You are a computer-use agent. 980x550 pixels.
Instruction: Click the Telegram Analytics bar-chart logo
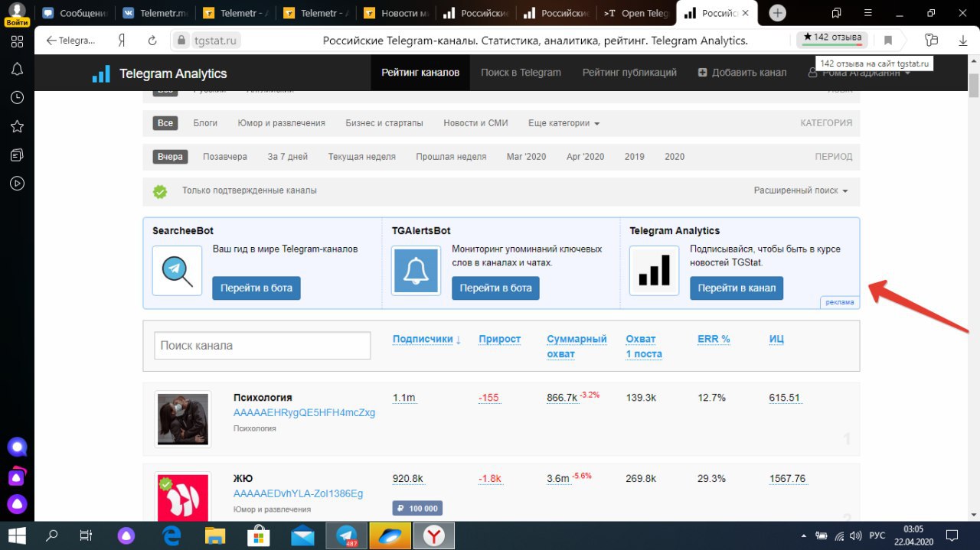[x=101, y=73]
